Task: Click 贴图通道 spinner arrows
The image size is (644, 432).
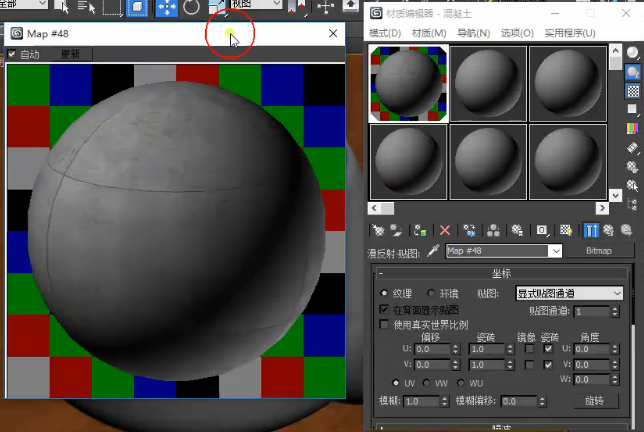Action: (615, 312)
